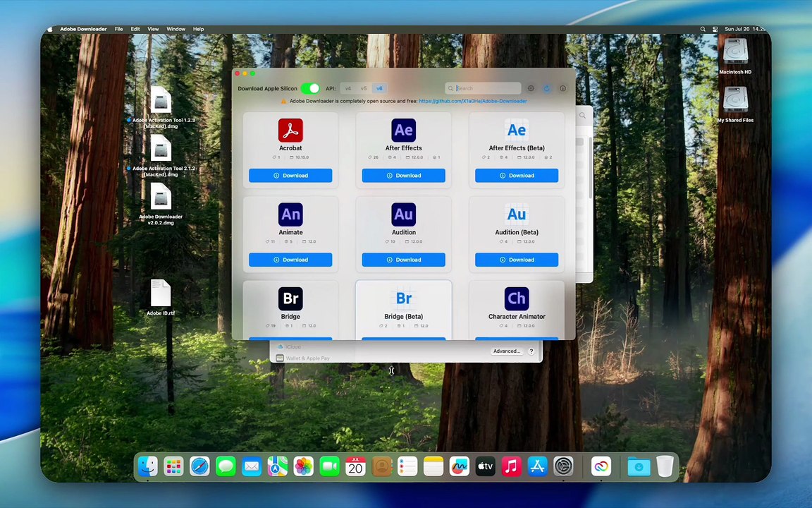Open Control Center in the menu bar
This screenshot has height=508, width=812.
coord(715,29)
